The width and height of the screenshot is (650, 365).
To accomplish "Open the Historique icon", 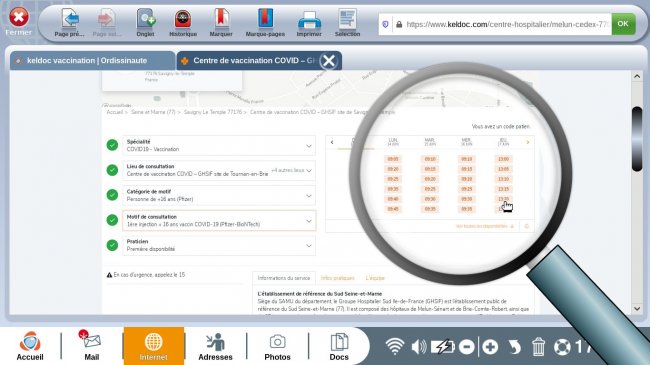I will point(183,19).
